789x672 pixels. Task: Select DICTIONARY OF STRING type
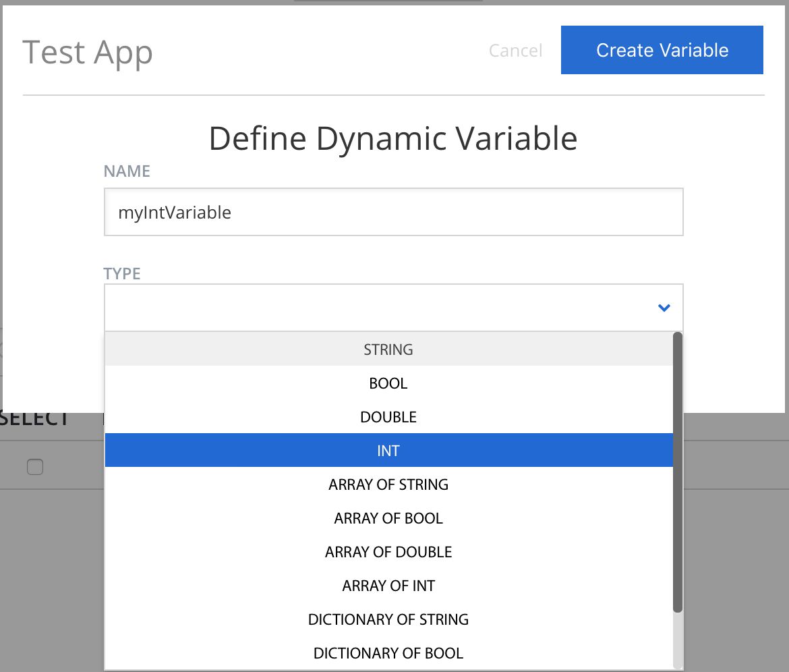[x=388, y=619]
